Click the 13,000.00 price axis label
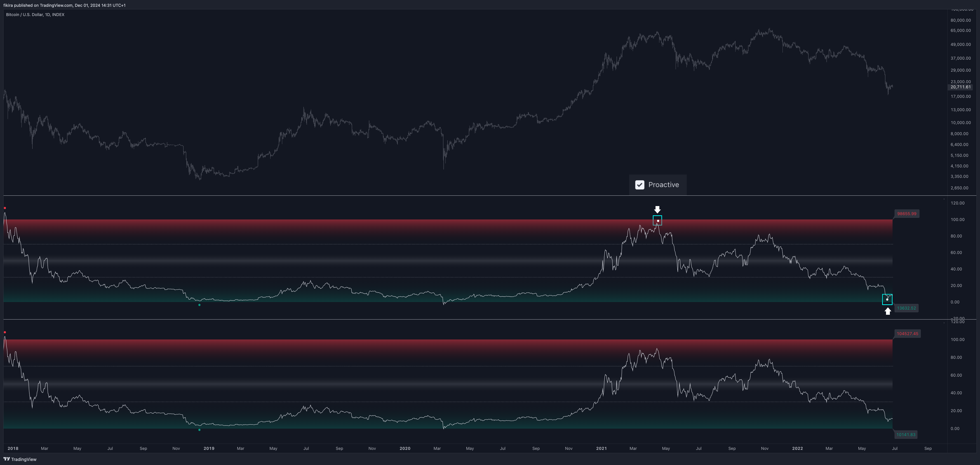Screen dimensions: 980x465 click(x=961, y=110)
